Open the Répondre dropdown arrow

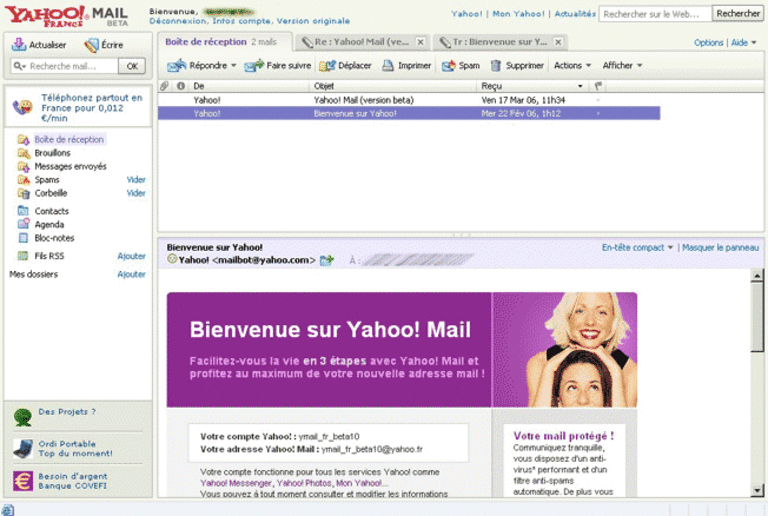(234, 66)
